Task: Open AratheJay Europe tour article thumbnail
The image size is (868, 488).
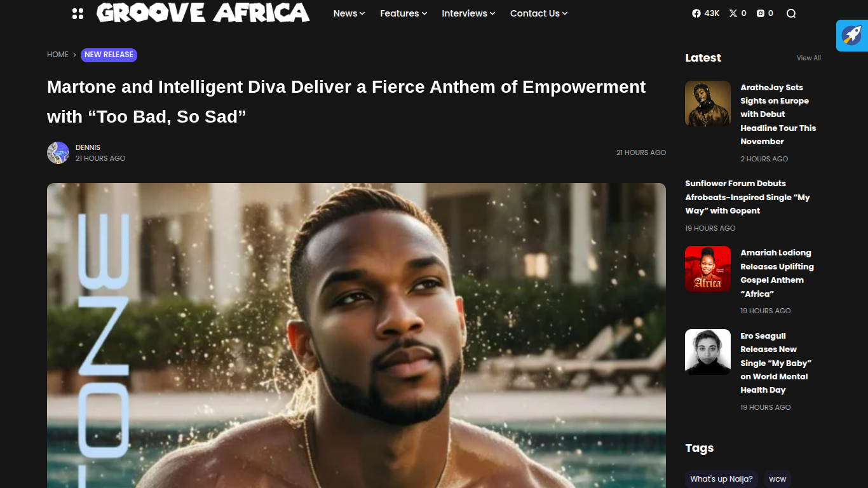Action: (708, 104)
